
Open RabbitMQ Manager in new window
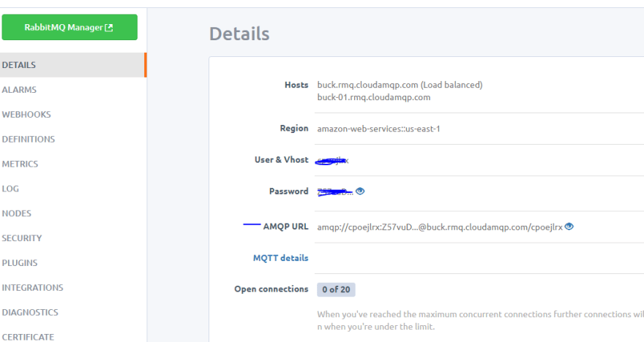[x=70, y=27]
